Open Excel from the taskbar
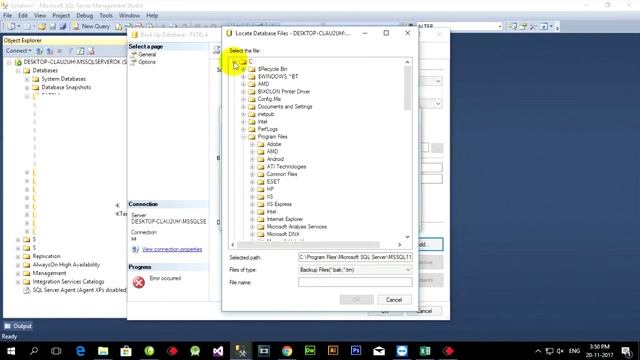Image resolution: width=640 pixels, height=360 pixels. (x=425, y=351)
